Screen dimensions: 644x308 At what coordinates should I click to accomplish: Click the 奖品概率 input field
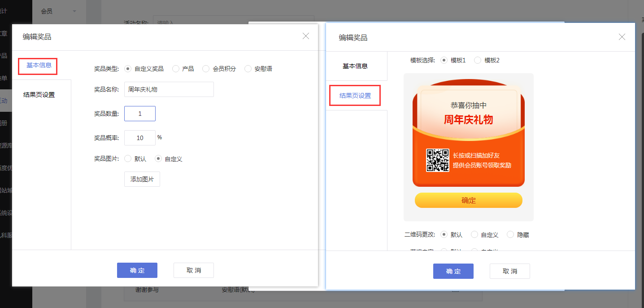point(140,138)
